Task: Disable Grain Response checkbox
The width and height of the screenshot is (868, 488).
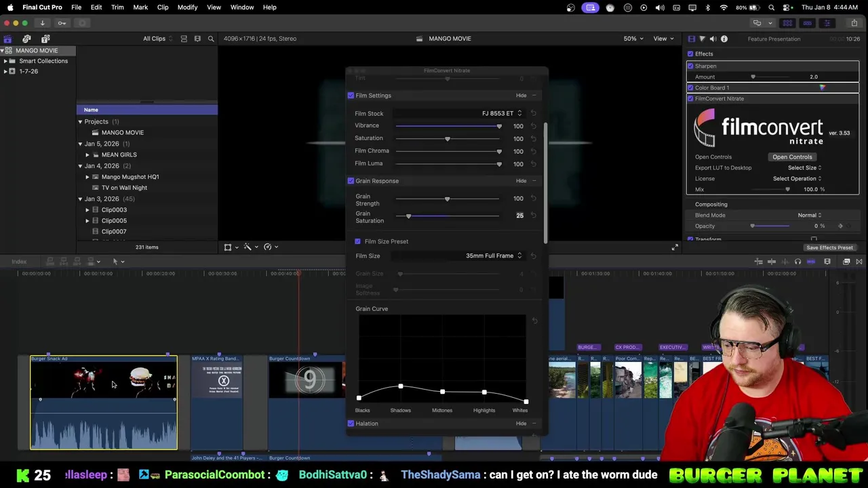Action: click(x=351, y=181)
